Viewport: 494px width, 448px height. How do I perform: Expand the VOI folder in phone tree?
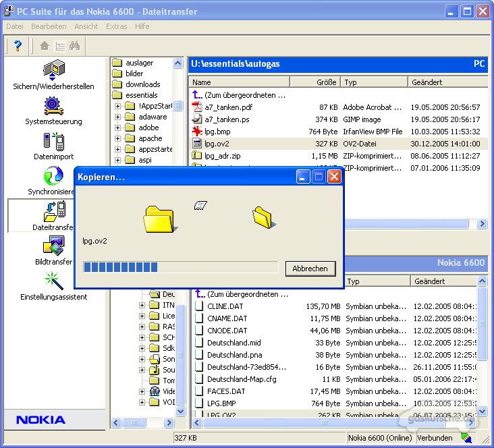pyautogui.click(x=142, y=402)
